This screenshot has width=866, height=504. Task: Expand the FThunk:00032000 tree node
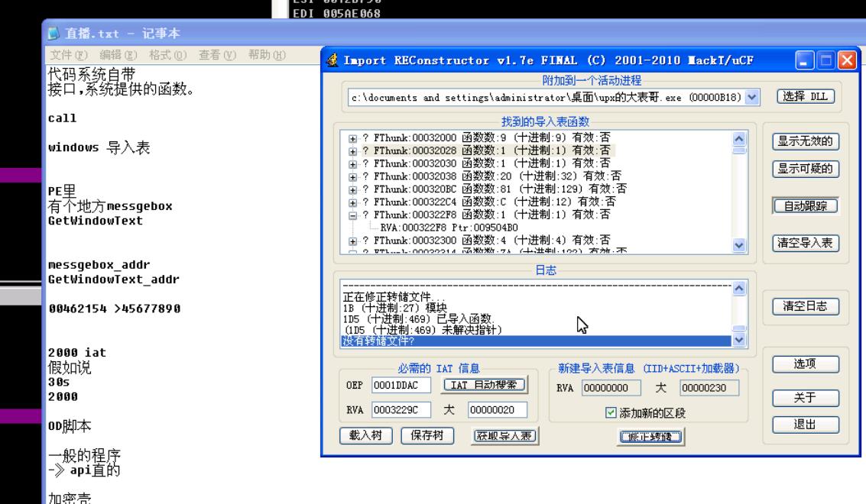point(352,138)
